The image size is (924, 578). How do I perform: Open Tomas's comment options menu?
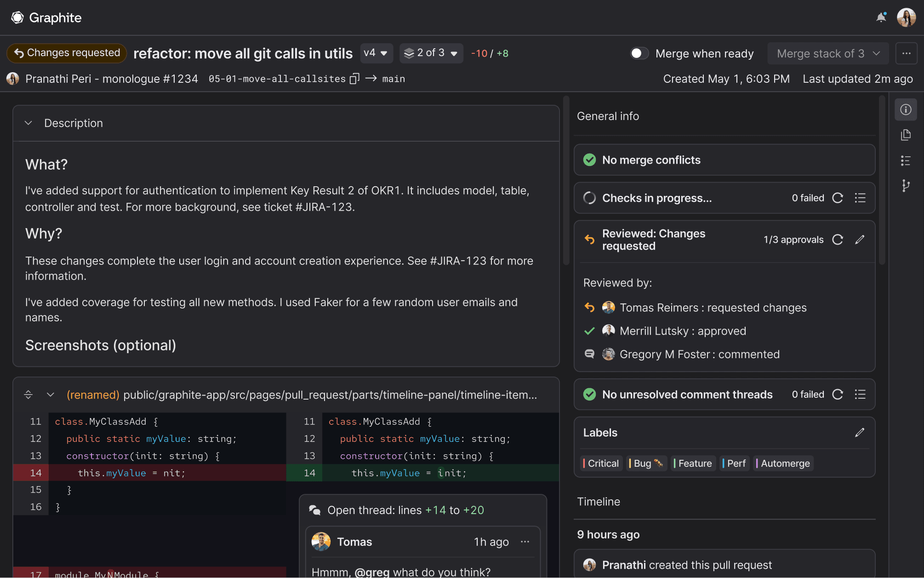[x=525, y=542]
